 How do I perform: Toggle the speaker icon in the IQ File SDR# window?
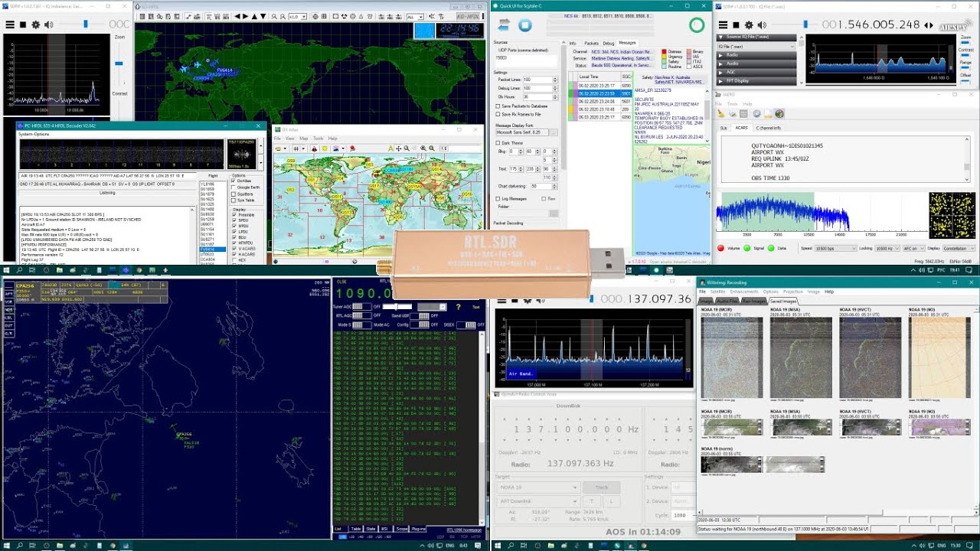(762, 24)
